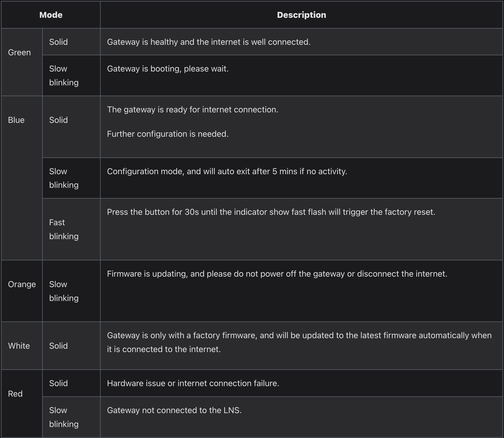Viewport: 504px width, 438px height.
Task: Click the factory firmware description text
Action: click(299, 342)
